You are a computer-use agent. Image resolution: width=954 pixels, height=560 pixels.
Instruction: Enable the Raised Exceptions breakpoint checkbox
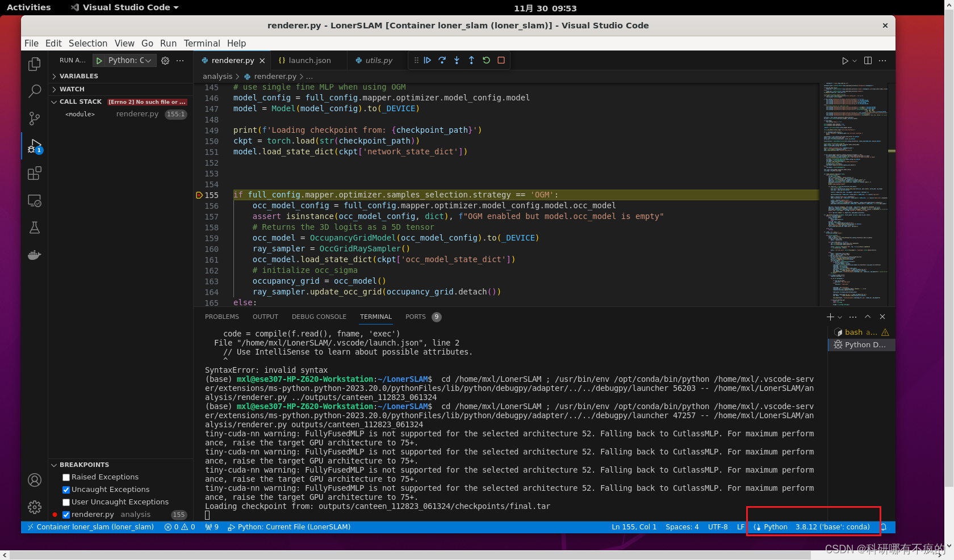click(x=66, y=477)
